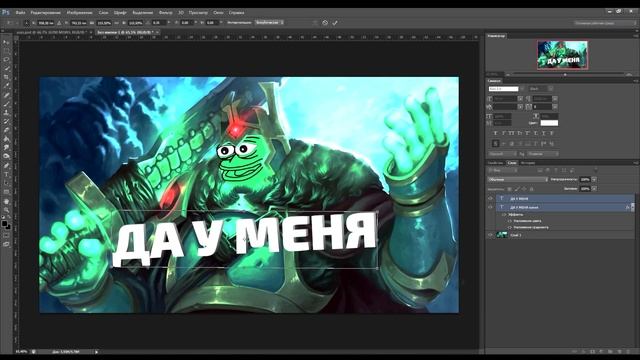Switch to the История tab

527,163
